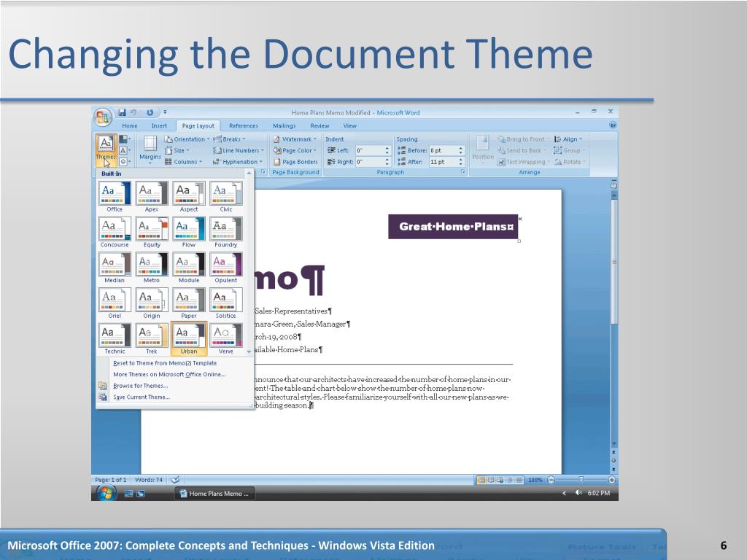Image resolution: width=747 pixels, height=560 pixels.
Task: Apply the Concourse theme
Action: (x=115, y=232)
